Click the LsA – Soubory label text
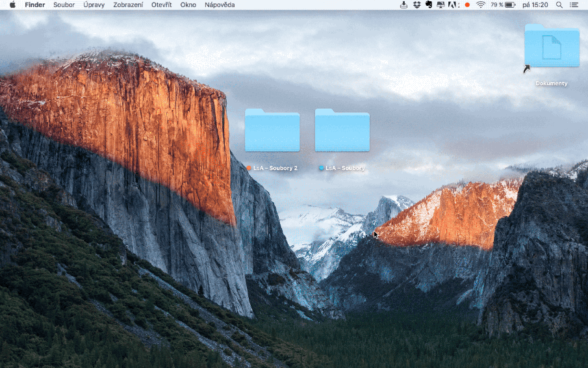Screen dimensions: 588x368 (x=345, y=168)
